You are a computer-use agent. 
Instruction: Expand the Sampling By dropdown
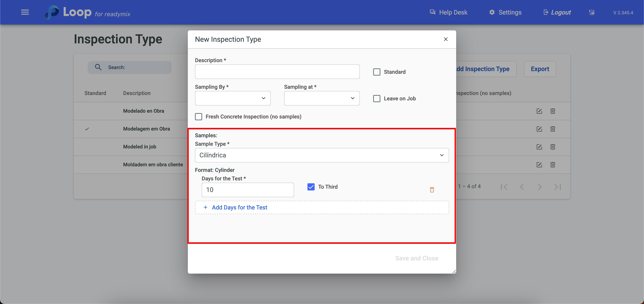[233, 98]
